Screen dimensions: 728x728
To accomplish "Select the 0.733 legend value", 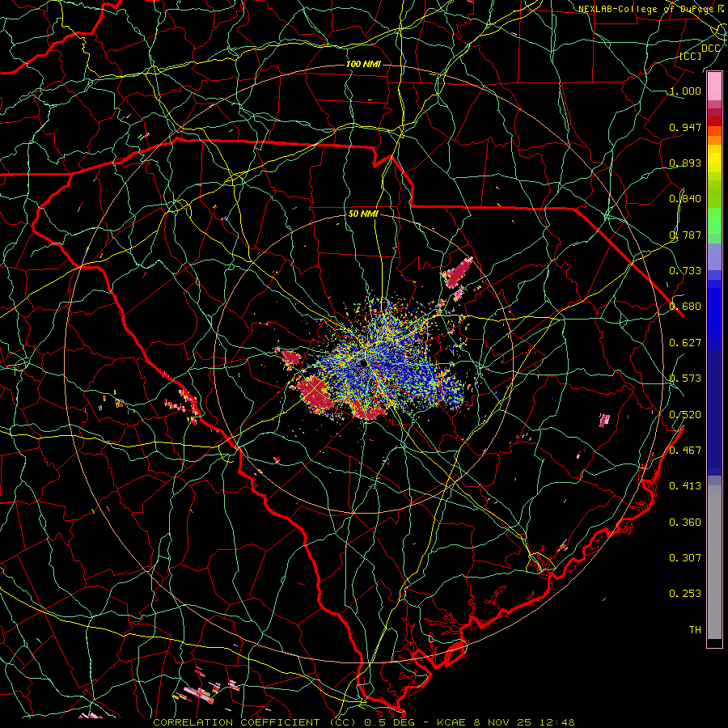I will coord(685,271).
